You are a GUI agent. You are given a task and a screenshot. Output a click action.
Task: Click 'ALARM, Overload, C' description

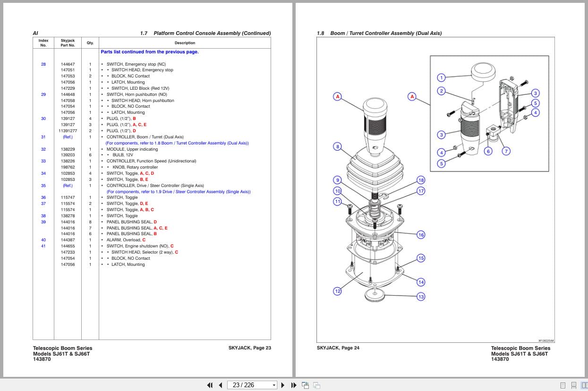click(126, 240)
